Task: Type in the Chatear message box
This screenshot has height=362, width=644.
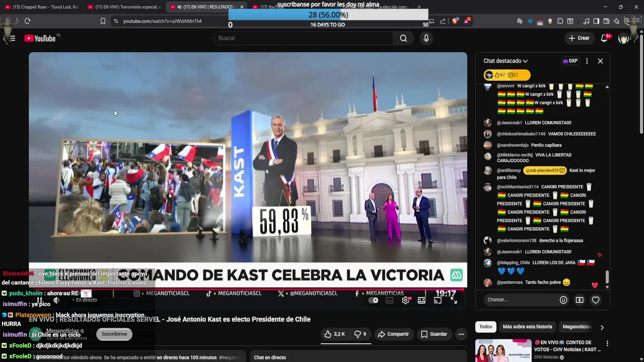Action: tap(521, 300)
